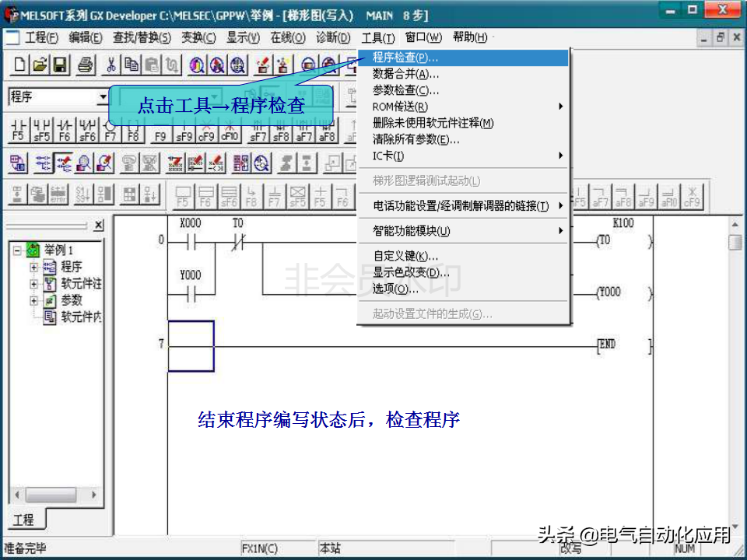Print using the printer toolbar icon

(86, 65)
